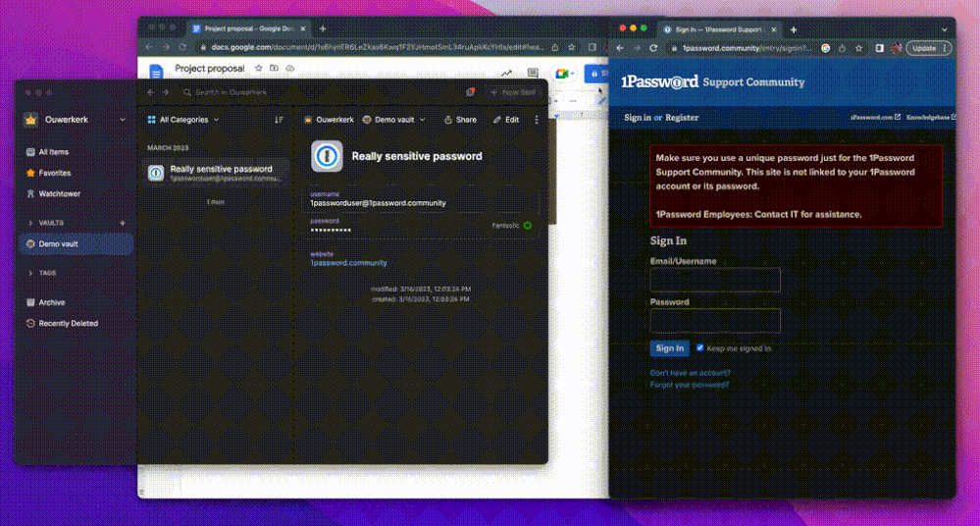Click the Sign in header link
Screen dimensions: 980x526
(x=638, y=118)
